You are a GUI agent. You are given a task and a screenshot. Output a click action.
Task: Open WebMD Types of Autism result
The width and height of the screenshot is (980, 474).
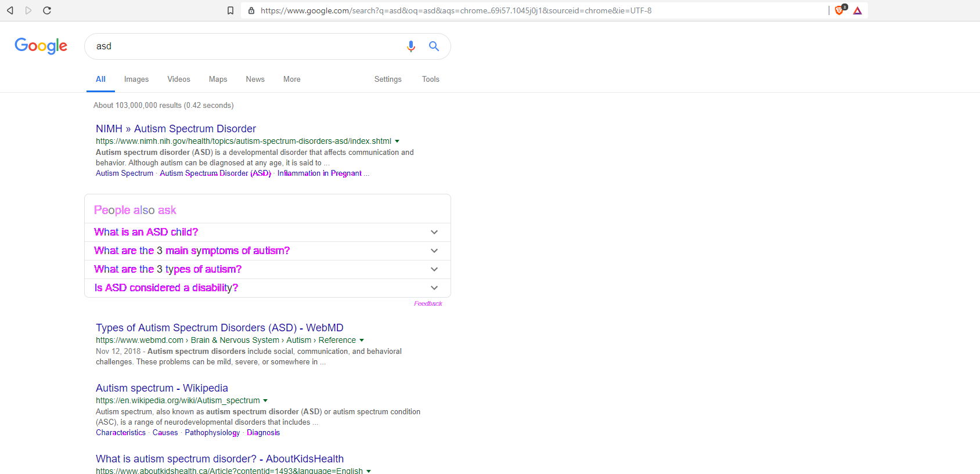(x=219, y=328)
